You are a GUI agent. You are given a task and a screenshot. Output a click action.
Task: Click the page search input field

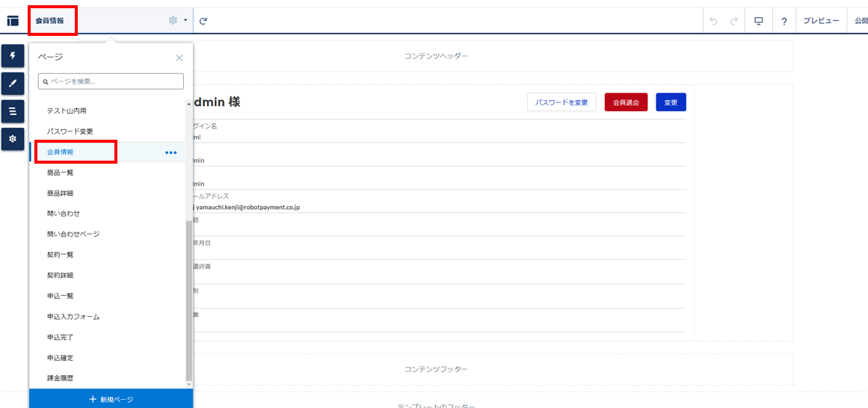[x=111, y=81]
